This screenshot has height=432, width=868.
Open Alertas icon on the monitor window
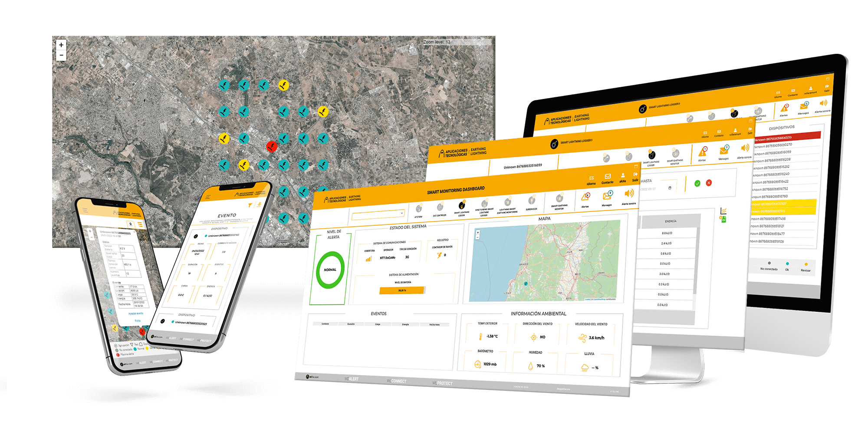point(784,108)
